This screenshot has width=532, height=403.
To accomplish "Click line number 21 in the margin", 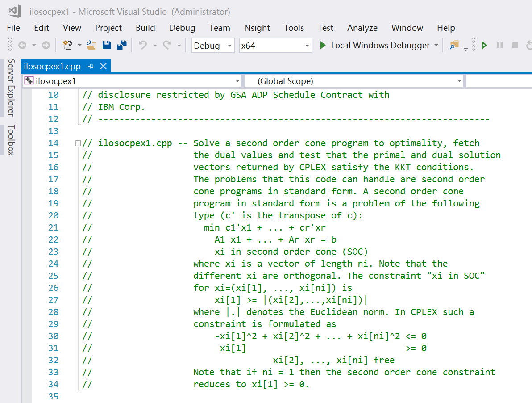I will (x=53, y=227).
